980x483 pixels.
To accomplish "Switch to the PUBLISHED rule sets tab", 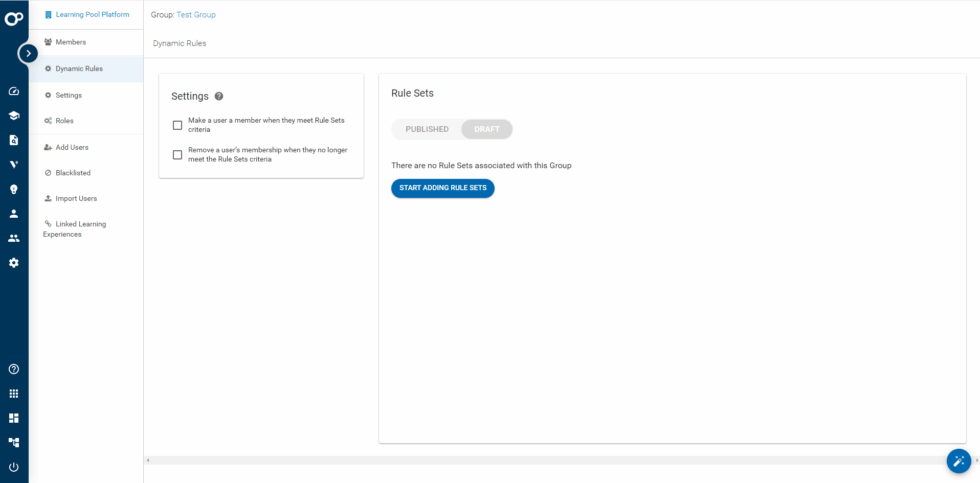I will 427,129.
